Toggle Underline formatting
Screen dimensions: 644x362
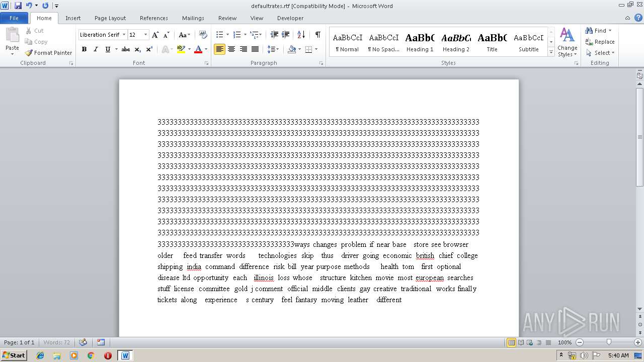[x=108, y=49]
